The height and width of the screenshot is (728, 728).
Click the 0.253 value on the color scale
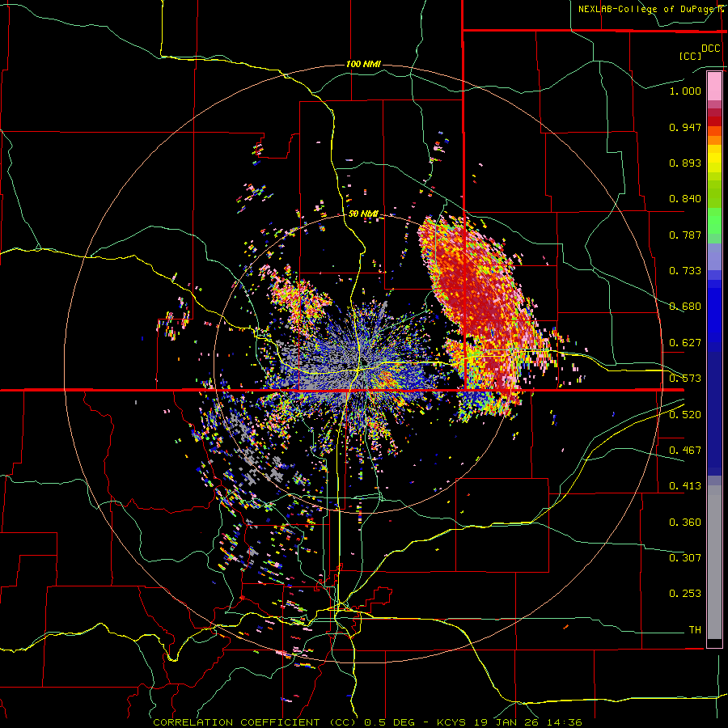click(x=685, y=594)
